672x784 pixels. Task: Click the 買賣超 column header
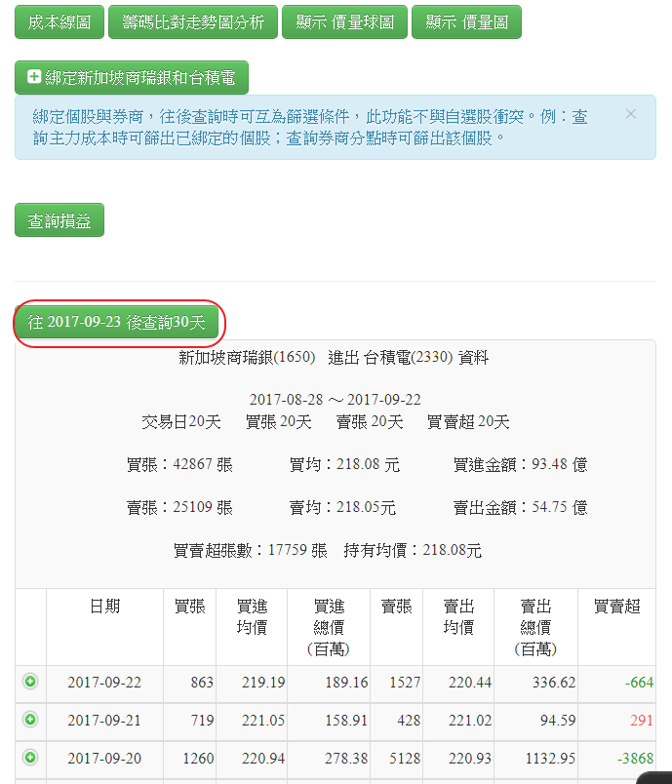click(x=616, y=607)
